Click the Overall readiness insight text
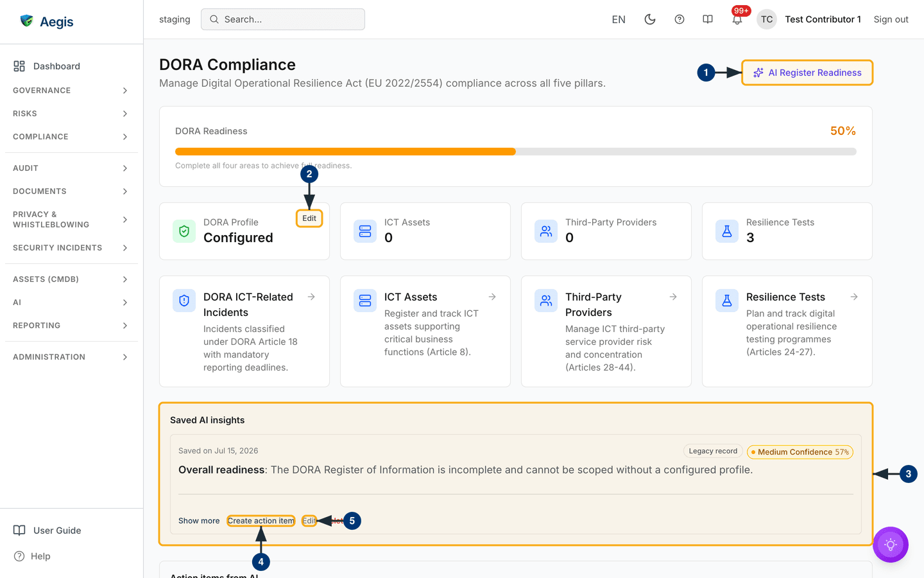924x578 pixels. [465, 470]
